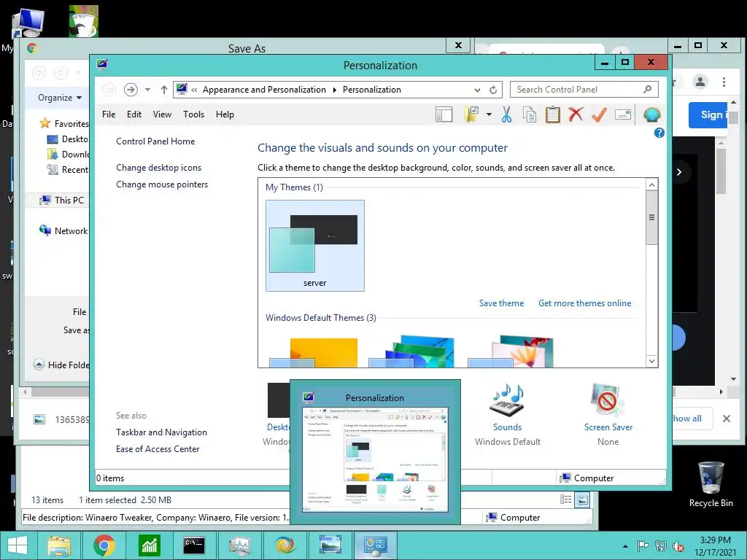Image resolution: width=747 pixels, height=560 pixels.
Task: Click the volume muted tray icon
Action: pos(678,546)
